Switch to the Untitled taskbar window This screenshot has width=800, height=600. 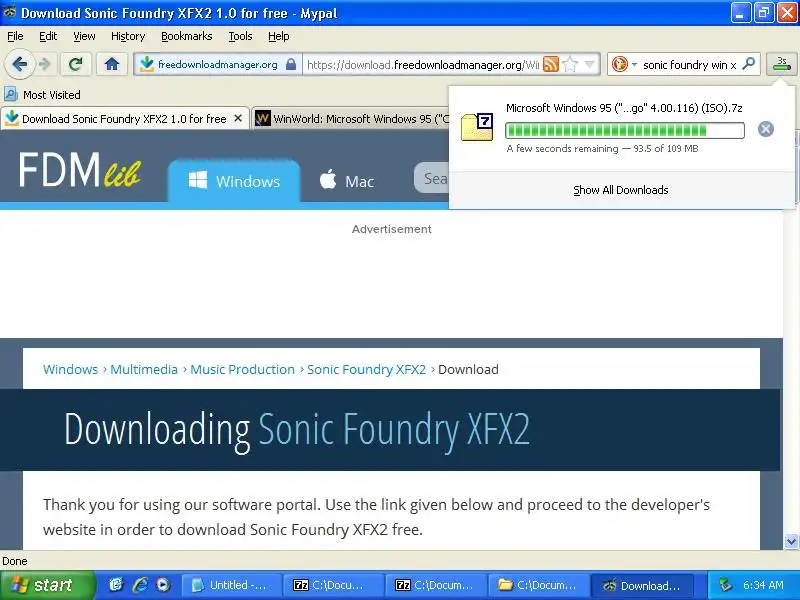[x=231, y=585]
